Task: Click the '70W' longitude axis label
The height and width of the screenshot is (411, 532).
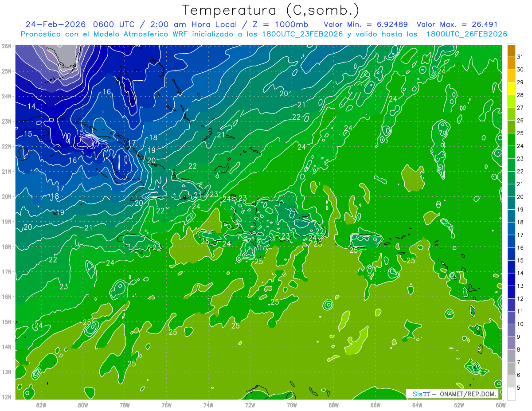Action: pyautogui.click(x=292, y=405)
